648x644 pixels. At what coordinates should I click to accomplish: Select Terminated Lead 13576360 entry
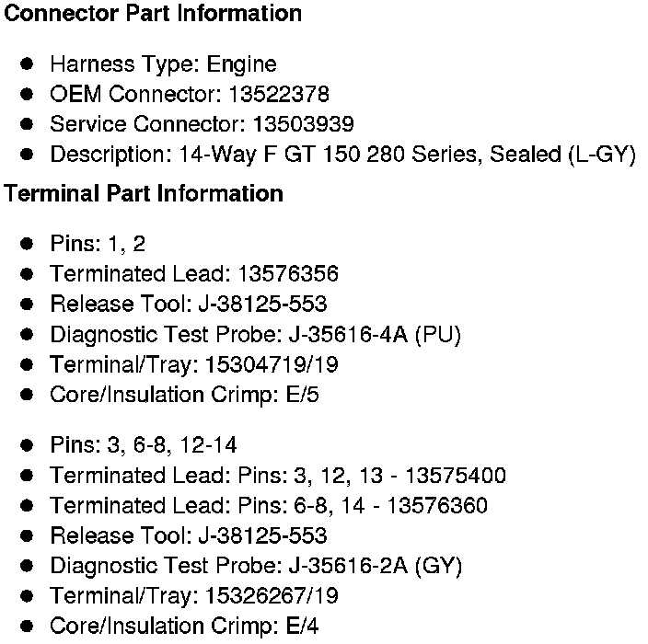[x=269, y=506]
